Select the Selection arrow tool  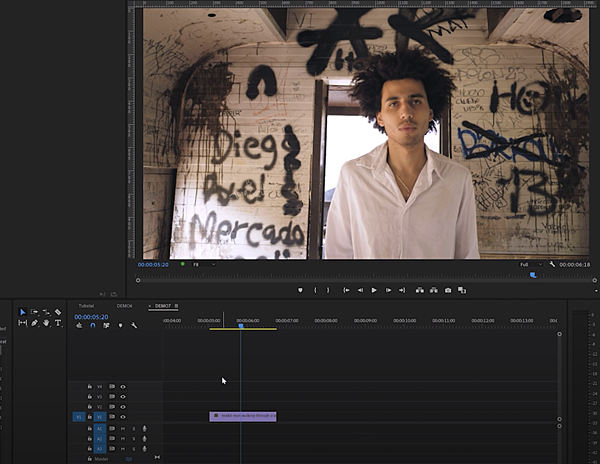[22, 312]
